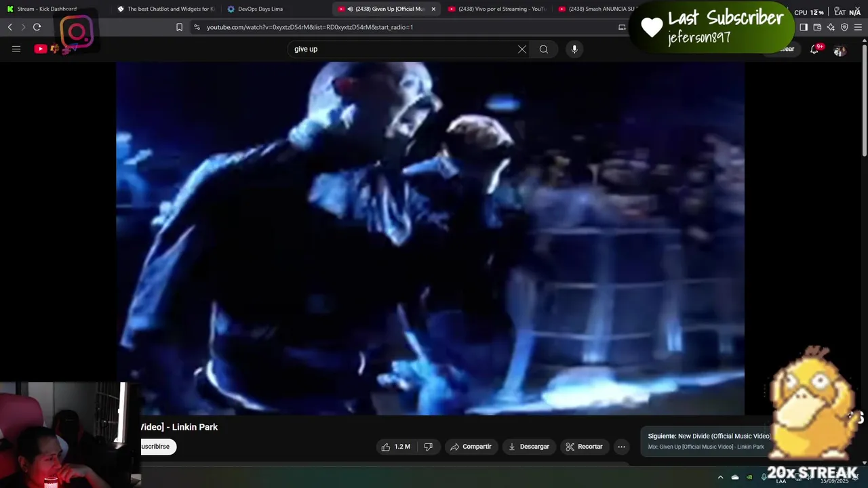
Task: Bookmark this page with bookmark icon
Action: pyautogui.click(x=179, y=27)
